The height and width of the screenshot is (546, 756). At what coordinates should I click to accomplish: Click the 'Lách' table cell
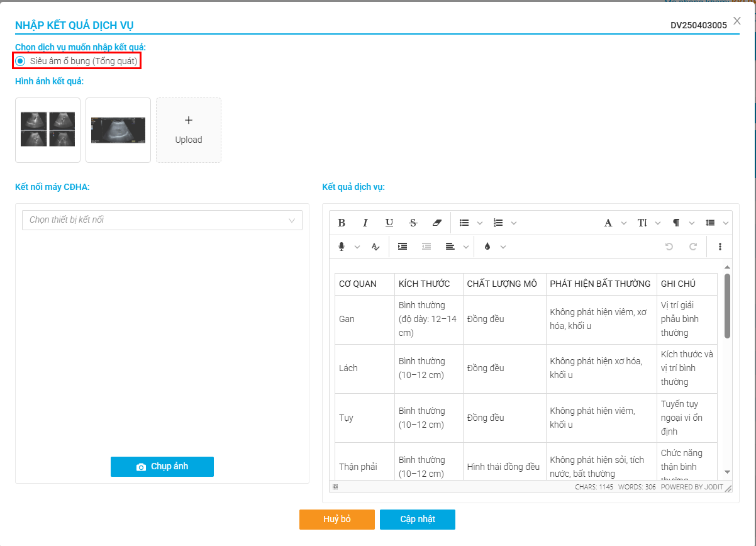[365, 368]
